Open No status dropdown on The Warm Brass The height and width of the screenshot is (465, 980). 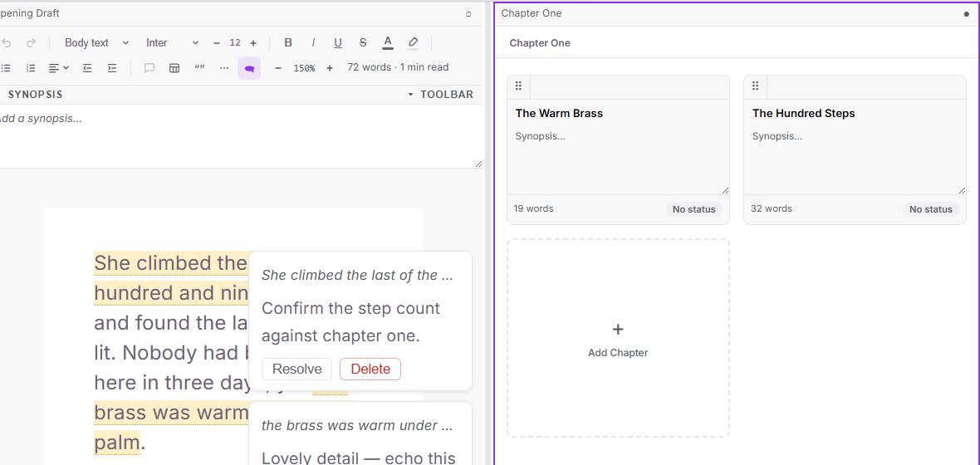pyautogui.click(x=693, y=209)
